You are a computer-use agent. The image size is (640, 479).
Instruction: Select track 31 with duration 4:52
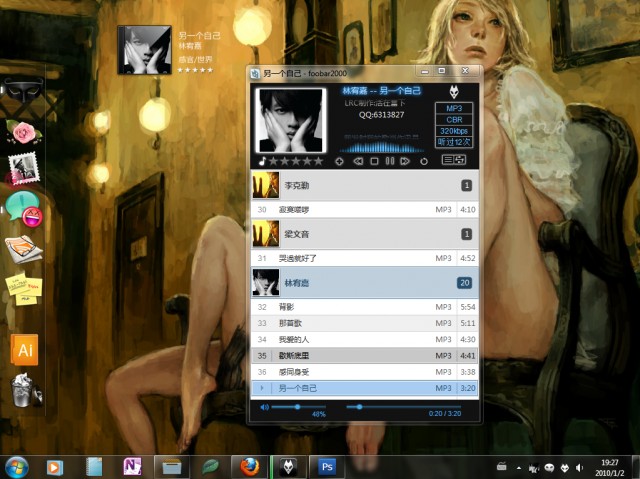click(364, 258)
